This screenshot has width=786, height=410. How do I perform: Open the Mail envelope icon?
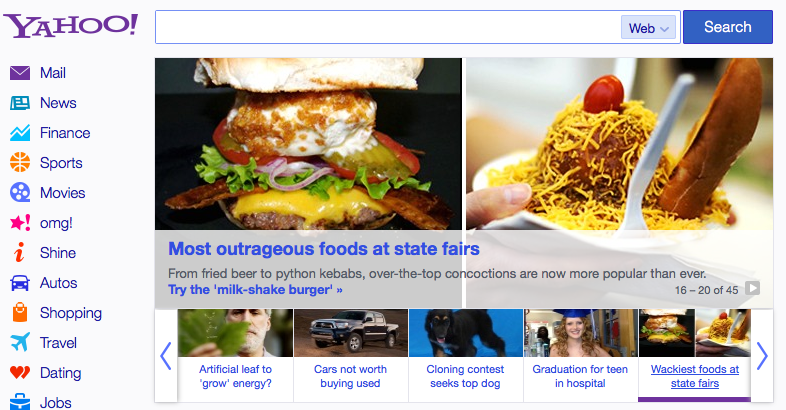(x=20, y=73)
